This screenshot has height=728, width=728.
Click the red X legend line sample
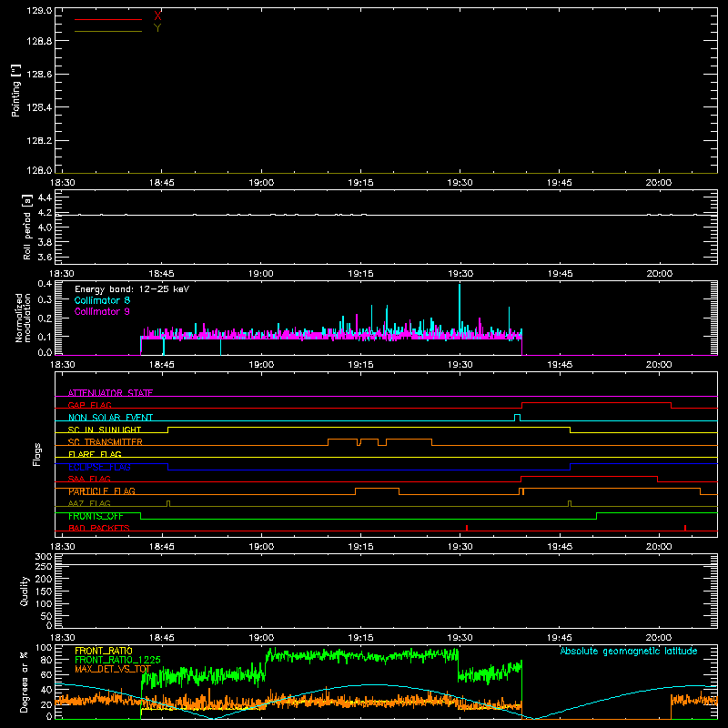[108, 19]
